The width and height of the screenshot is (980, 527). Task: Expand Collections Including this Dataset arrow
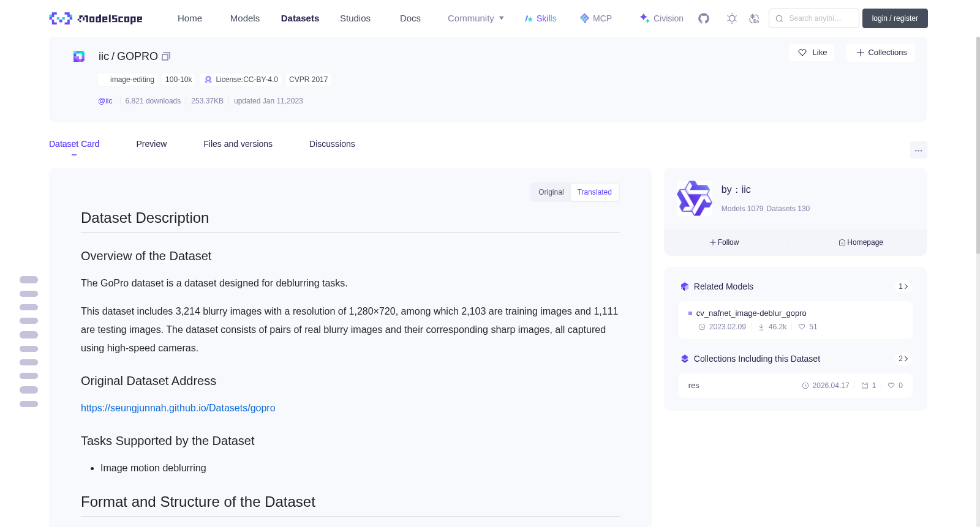tap(903, 359)
